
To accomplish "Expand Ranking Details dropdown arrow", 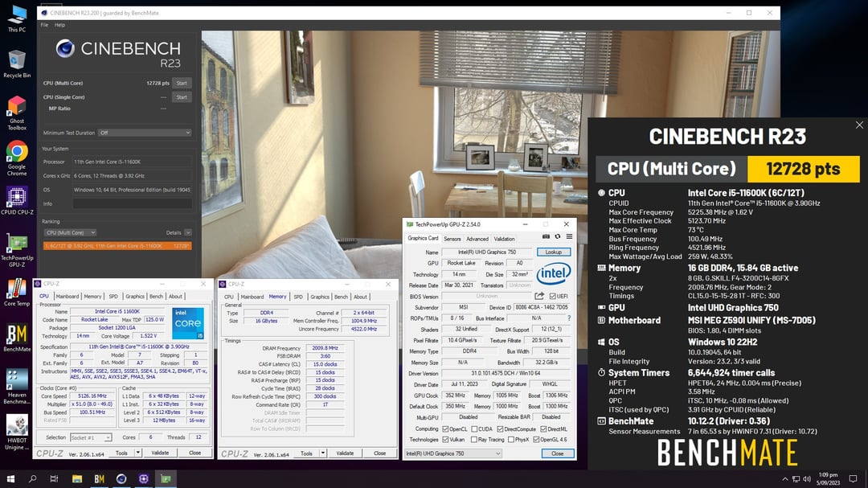I will click(188, 232).
